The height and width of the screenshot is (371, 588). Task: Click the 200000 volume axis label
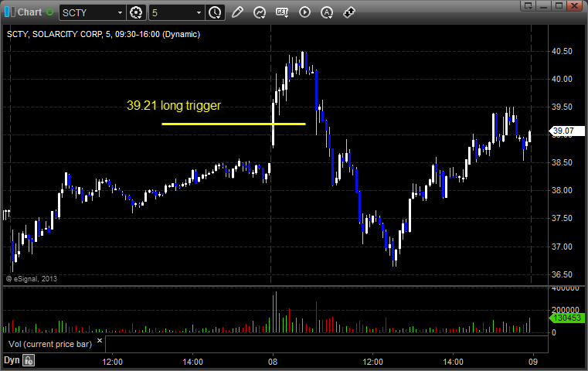(x=565, y=310)
